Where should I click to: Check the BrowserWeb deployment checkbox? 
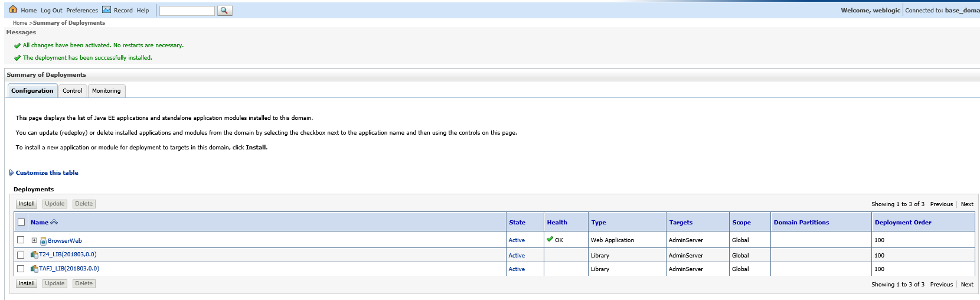click(21, 240)
